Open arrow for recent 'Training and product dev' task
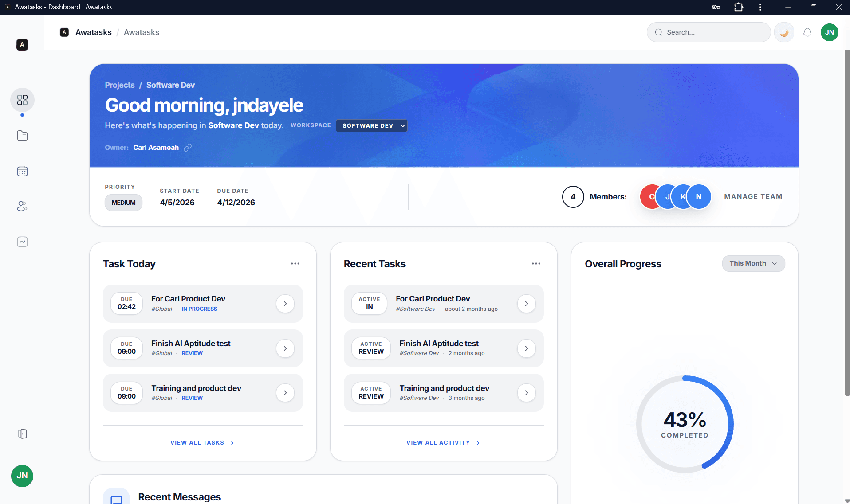850x504 pixels. (x=527, y=393)
